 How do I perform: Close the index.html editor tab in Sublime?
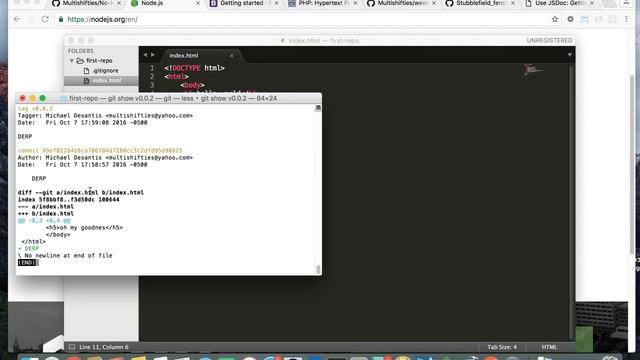coord(231,56)
